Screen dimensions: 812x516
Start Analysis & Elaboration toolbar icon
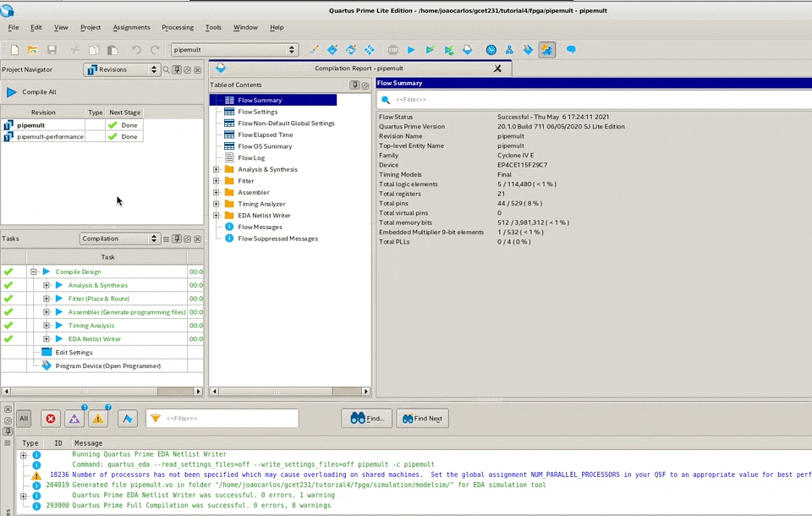pyautogui.click(x=430, y=50)
